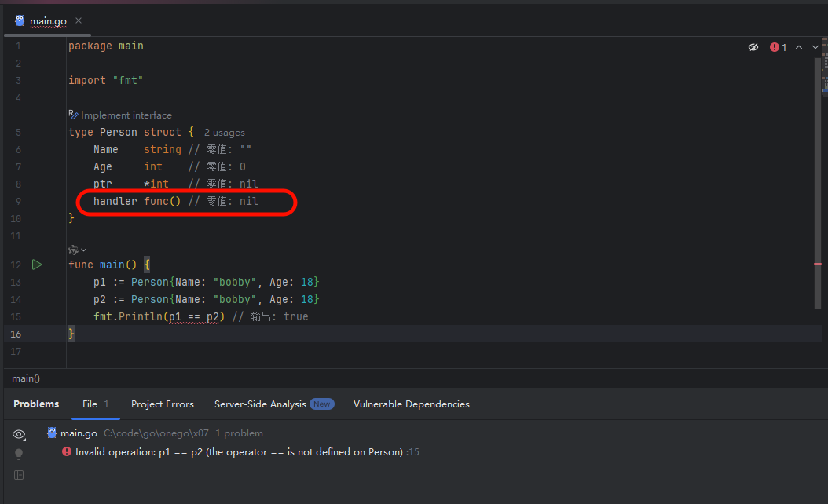Click Implement interface inlay hint

pos(126,115)
